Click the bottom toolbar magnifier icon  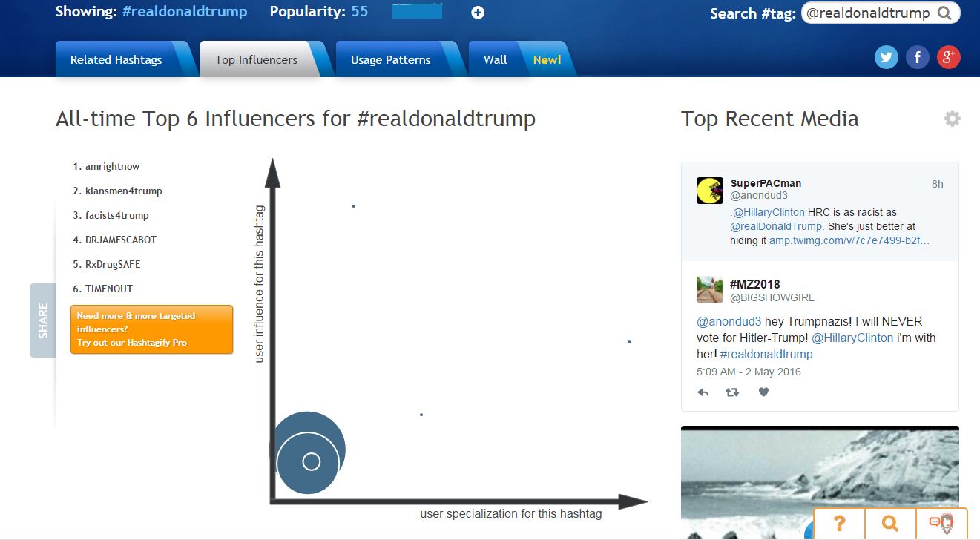(890, 524)
